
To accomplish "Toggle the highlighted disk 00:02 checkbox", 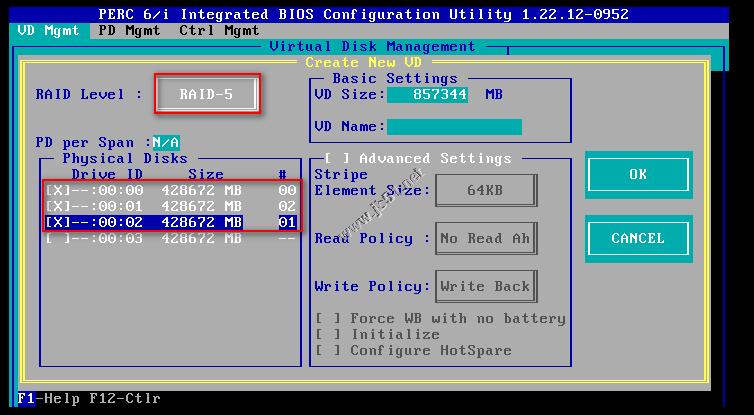I will pos(59,222).
